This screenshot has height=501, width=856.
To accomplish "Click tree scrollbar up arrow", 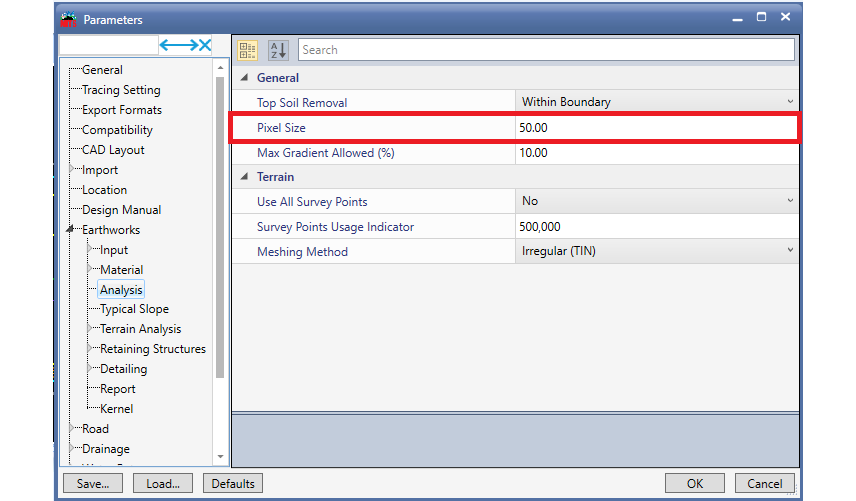I will (221, 68).
